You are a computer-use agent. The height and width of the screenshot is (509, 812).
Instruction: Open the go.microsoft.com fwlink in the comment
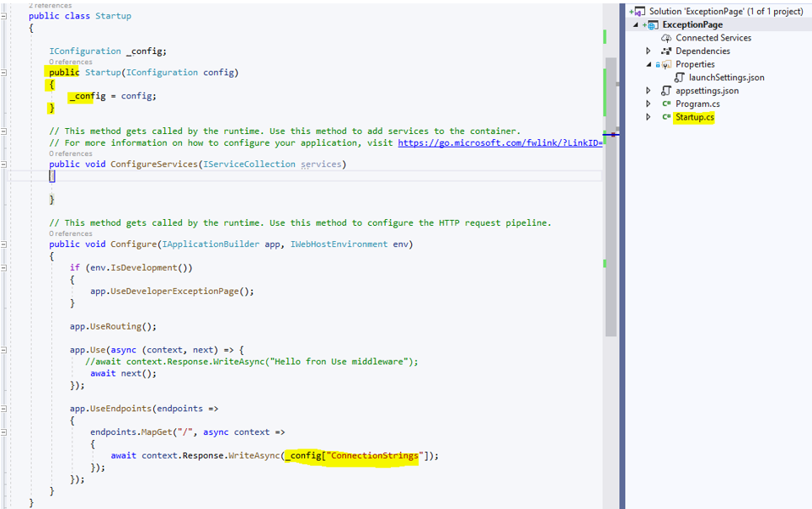(501, 142)
